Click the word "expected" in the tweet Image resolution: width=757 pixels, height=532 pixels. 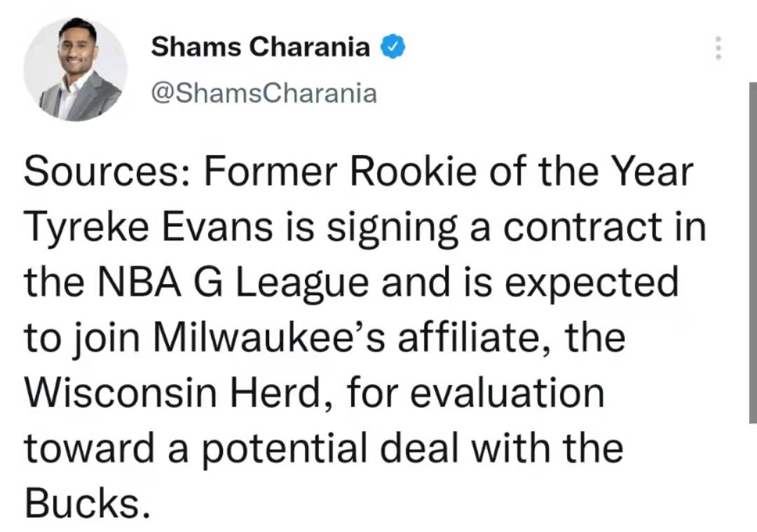pos(592,283)
